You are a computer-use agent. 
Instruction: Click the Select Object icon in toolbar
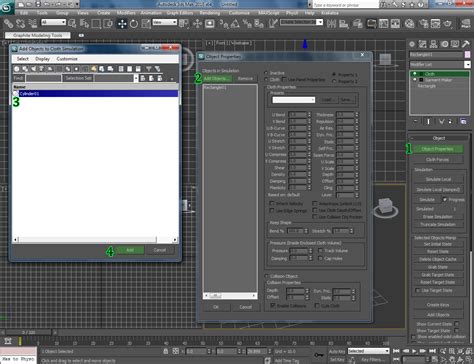72,24
